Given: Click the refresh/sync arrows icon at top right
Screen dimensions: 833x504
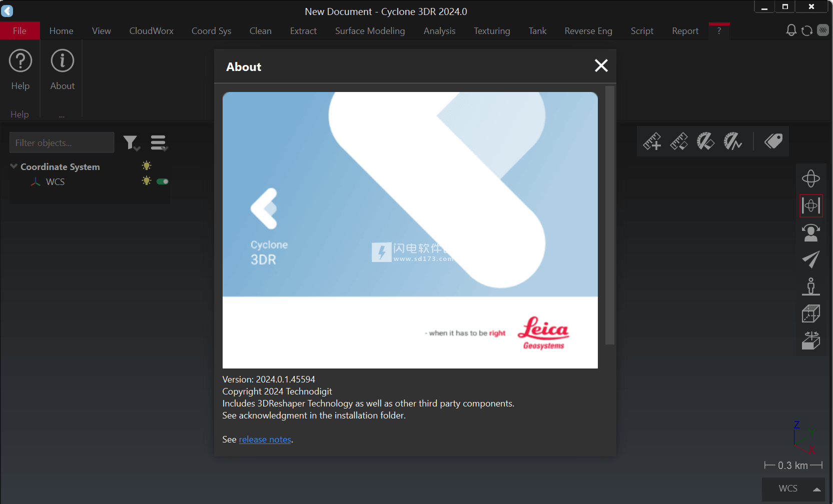Looking at the screenshot, I should 807,30.
